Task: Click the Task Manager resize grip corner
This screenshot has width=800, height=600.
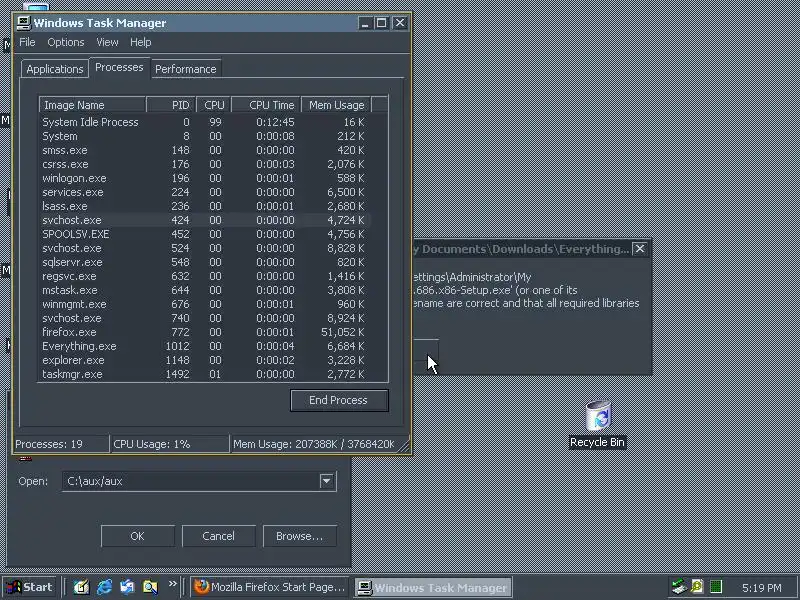Action: (x=404, y=446)
